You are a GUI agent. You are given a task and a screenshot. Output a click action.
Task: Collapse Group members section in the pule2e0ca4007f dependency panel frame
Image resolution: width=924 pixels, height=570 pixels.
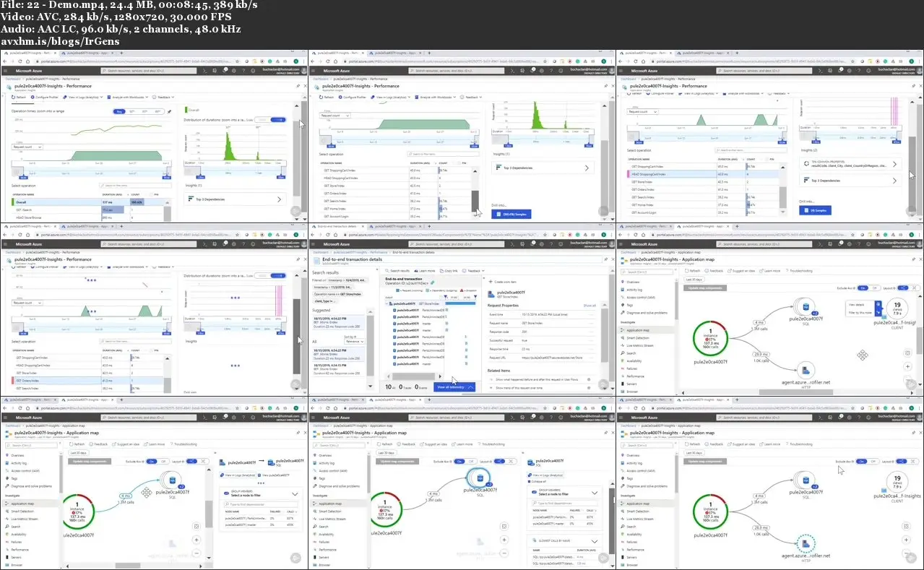point(294,493)
